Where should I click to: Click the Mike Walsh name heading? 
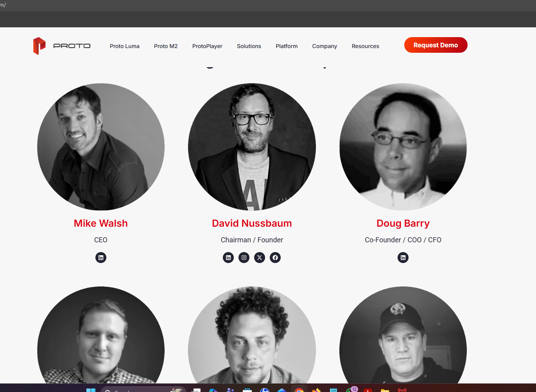pos(101,223)
